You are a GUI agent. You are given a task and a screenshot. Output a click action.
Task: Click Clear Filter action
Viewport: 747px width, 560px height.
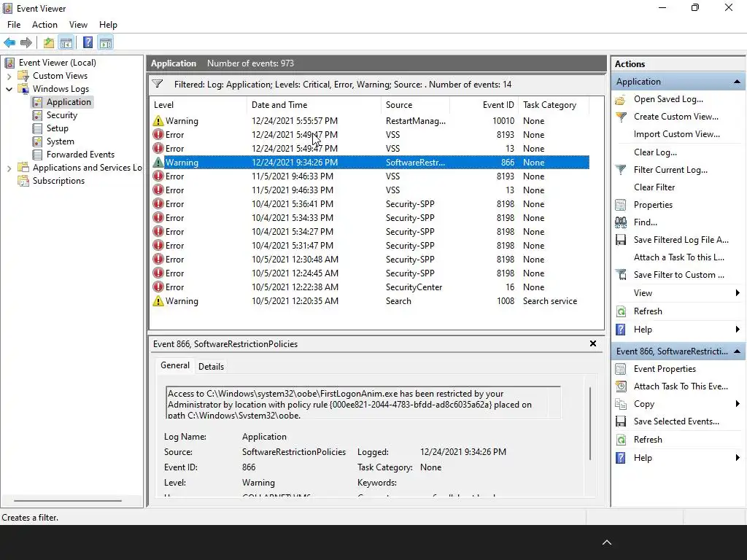click(x=654, y=187)
